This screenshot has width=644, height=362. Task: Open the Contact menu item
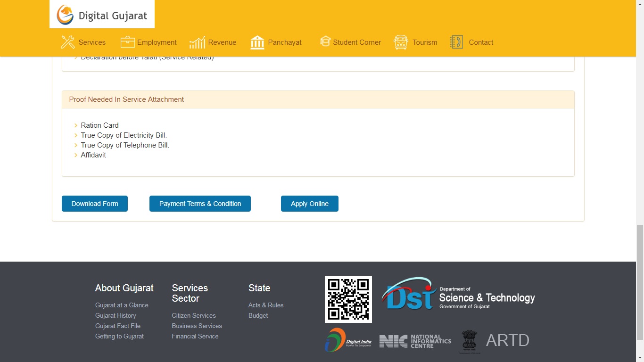(x=481, y=42)
